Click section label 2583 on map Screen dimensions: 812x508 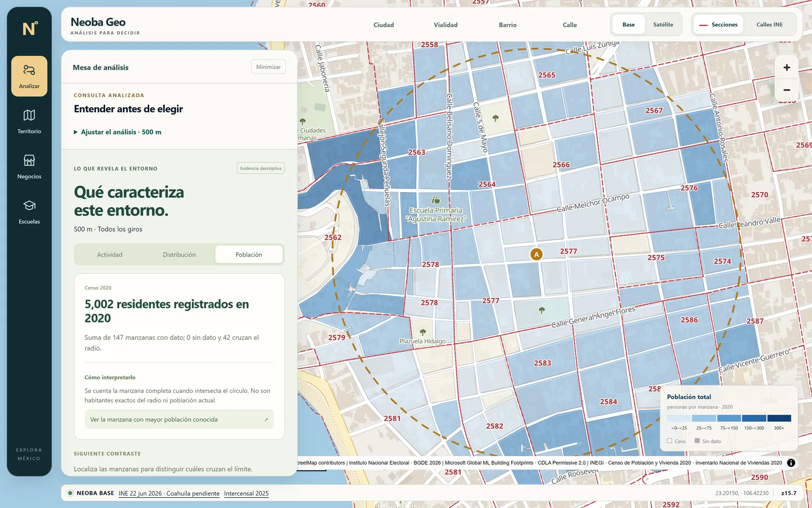[543, 363]
